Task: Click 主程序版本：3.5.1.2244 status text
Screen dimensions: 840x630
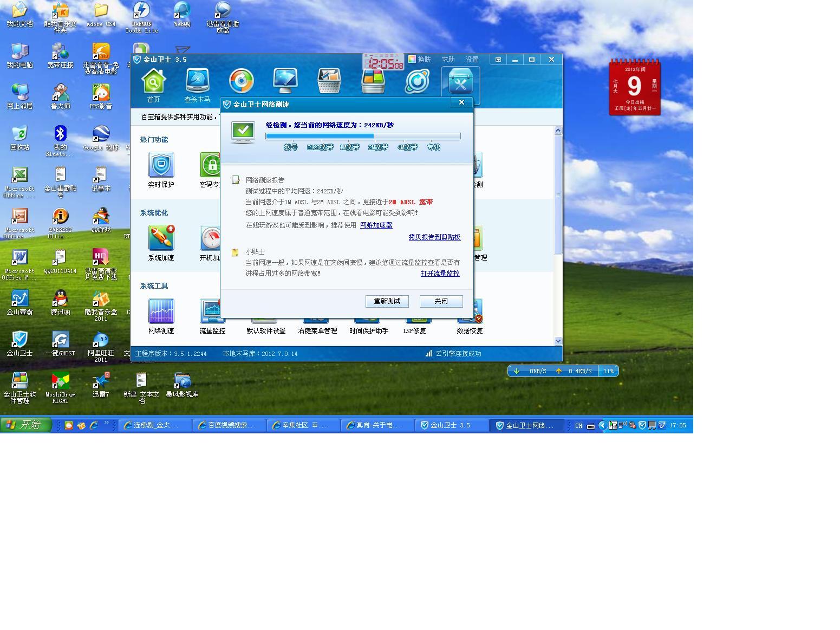Action: (x=171, y=354)
